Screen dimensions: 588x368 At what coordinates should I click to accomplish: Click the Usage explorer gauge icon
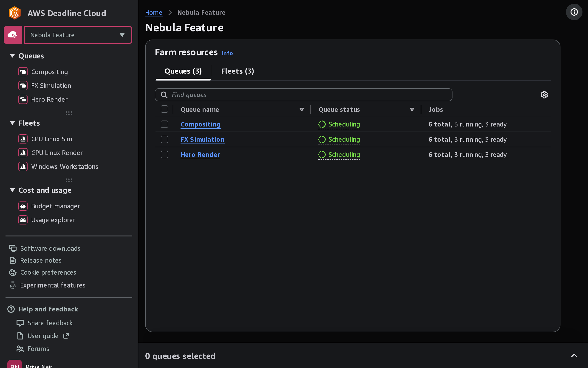pyautogui.click(x=23, y=220)
